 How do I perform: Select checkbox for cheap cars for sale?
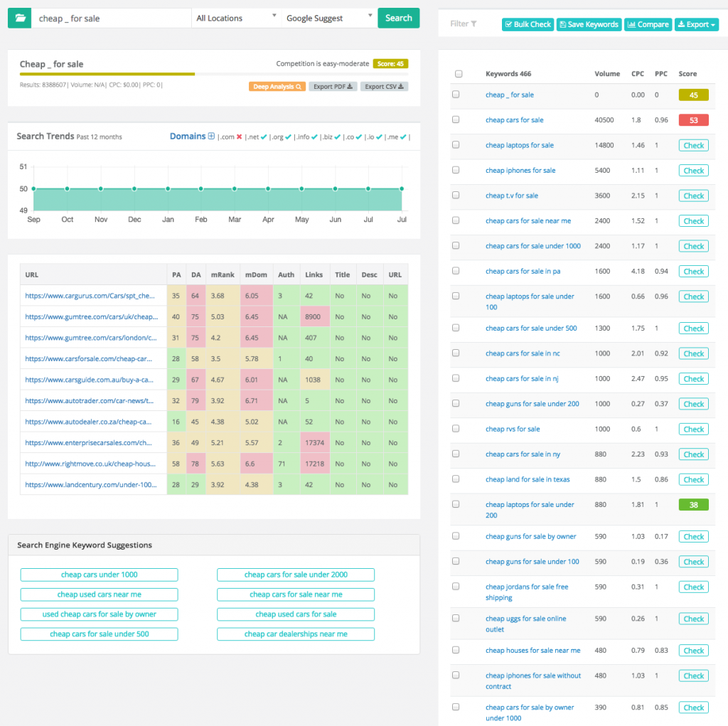[x=456, y=119]
